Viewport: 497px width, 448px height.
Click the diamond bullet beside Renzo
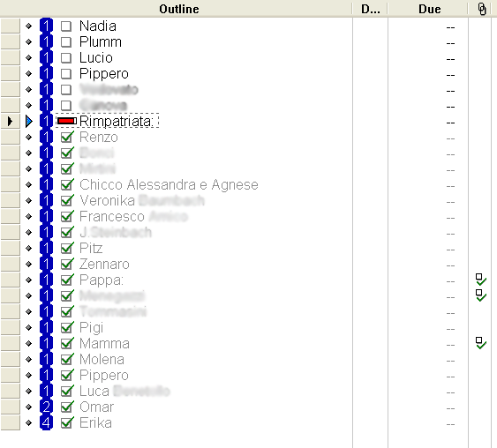[29, 137]
